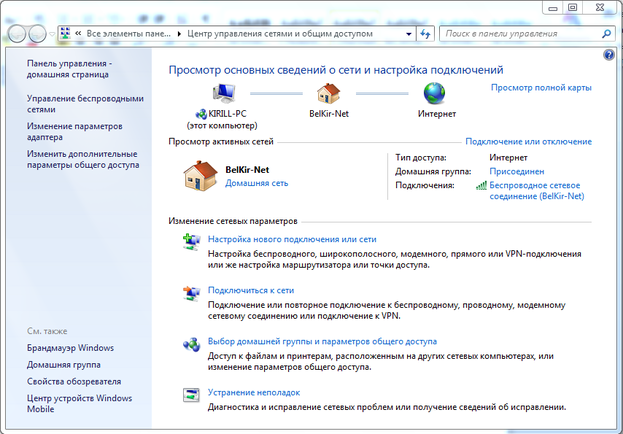
Task: Click the Тип доступа: label
Action: (x=421, y=158)
